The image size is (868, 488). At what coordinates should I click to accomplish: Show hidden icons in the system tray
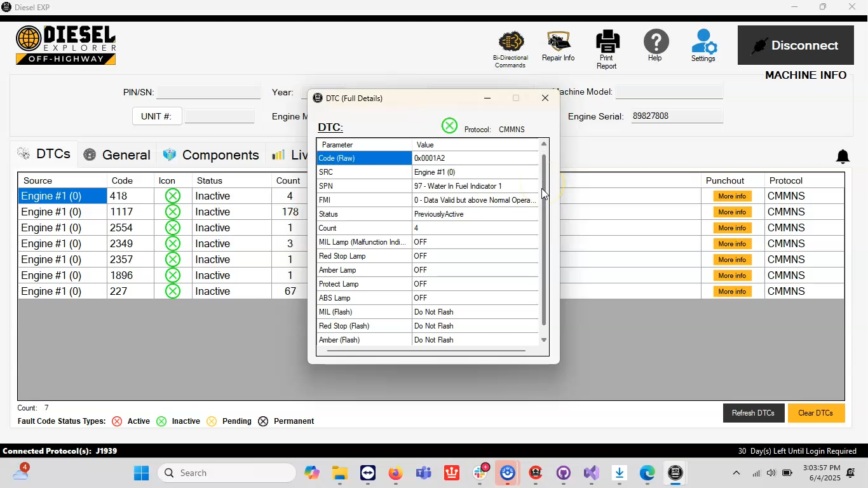pos(736,473)
